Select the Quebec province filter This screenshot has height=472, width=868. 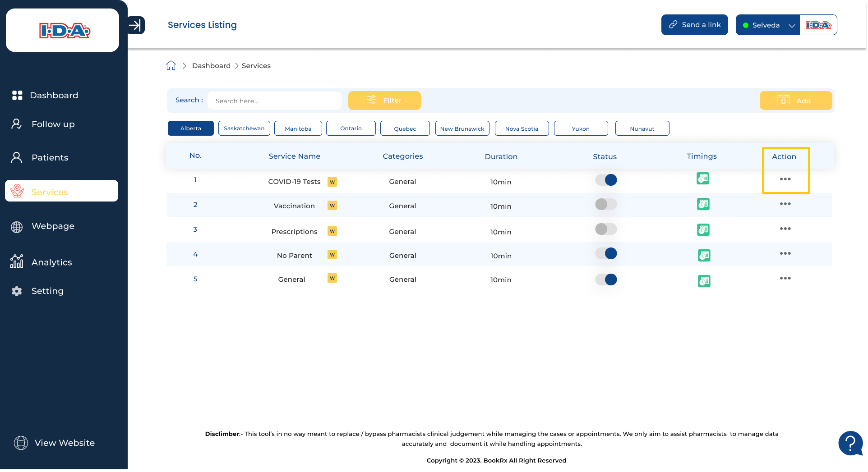(x=405, y=128)
